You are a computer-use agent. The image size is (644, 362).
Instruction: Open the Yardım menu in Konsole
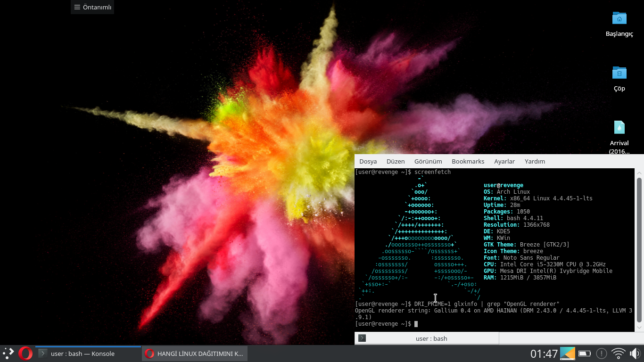(535, 161)
